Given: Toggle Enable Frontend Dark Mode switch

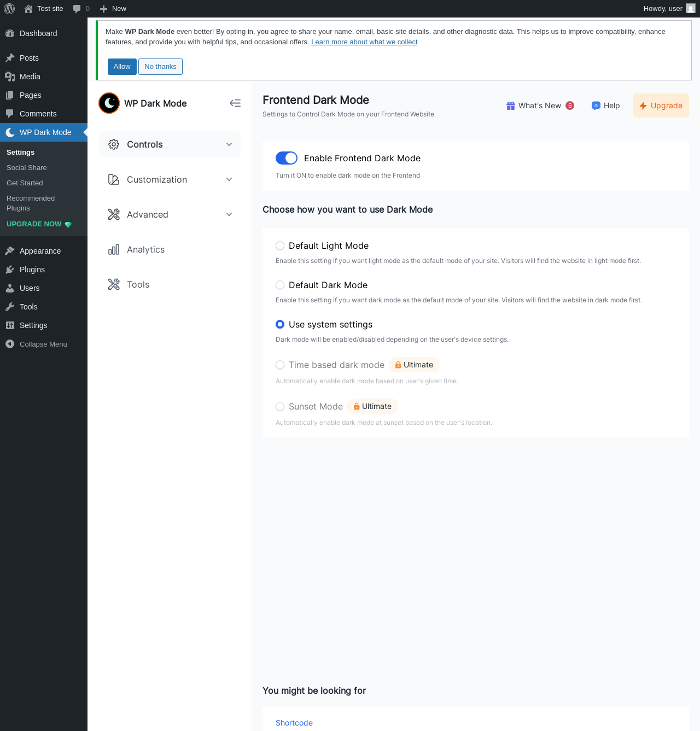Looking at the screenshot, I should pyautogui.click(x=287, y=158).
